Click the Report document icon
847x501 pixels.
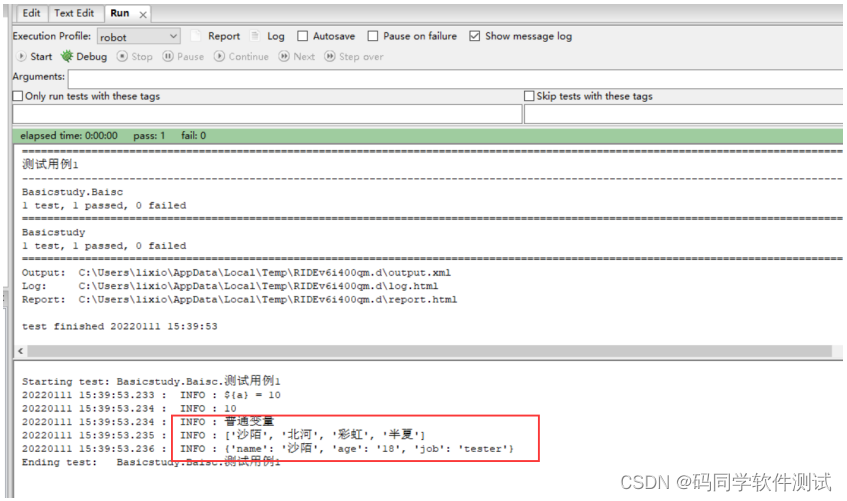tap(196, 36)
